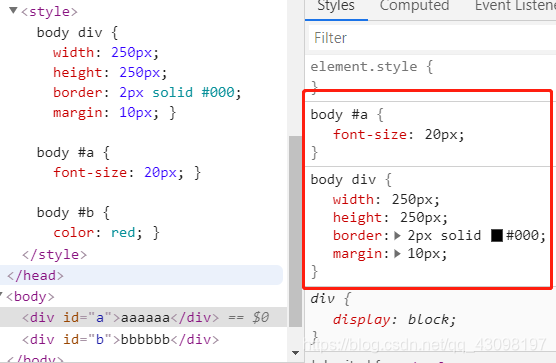556x363 pixels.
Task: Click color: red in the style source
Action: pyautogui.click(x=98, y=233)
